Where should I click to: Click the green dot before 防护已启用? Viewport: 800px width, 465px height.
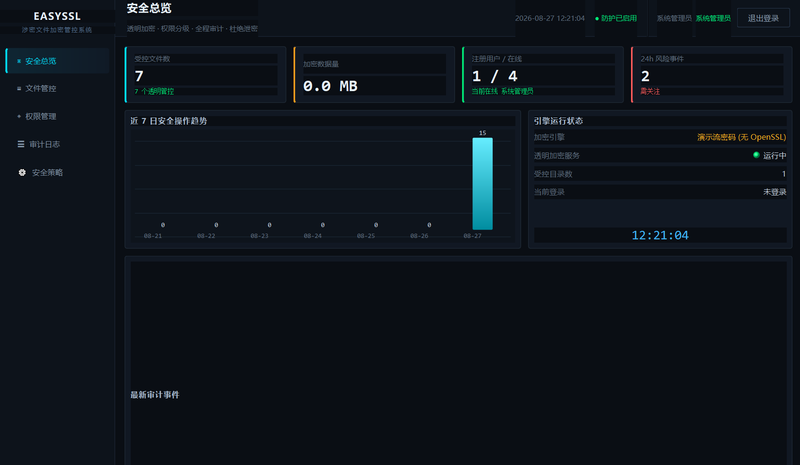point(597,18)
